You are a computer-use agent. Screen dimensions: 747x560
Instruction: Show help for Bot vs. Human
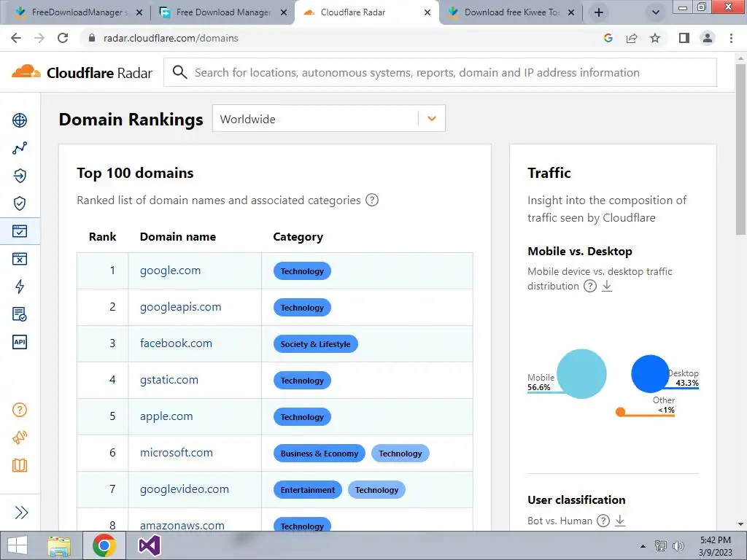coord(603,521)
